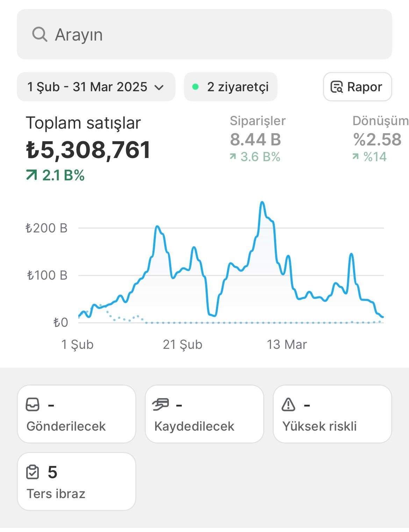Click the number 5 in Ters ibraz card

(x=52, y=473)
